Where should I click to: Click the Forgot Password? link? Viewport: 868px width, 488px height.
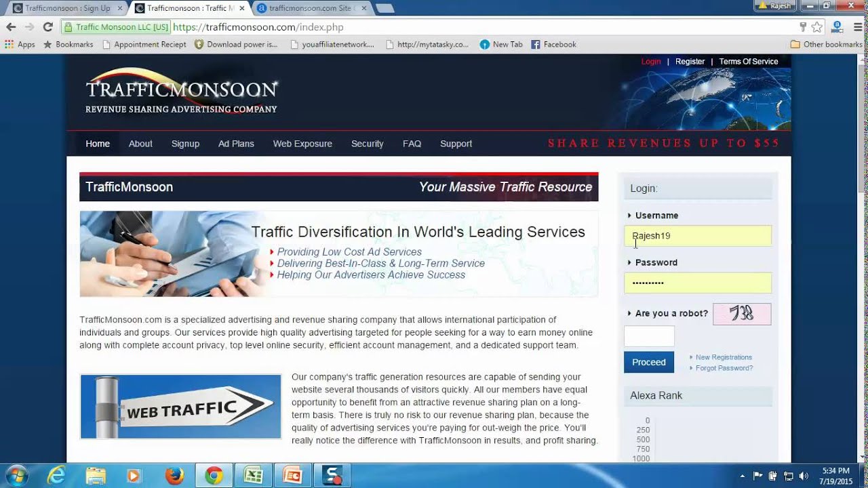[x=724, y=368]
